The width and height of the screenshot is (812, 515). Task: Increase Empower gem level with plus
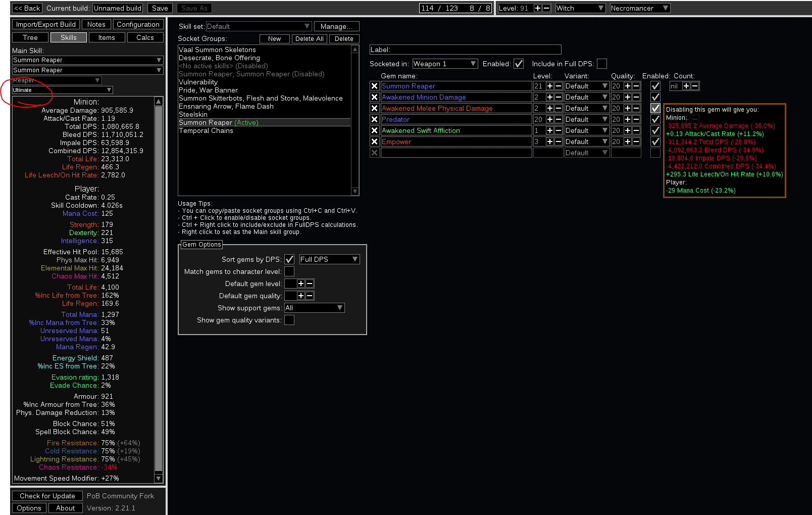550,142
